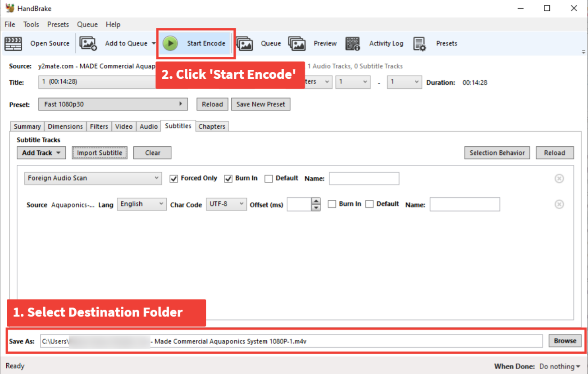Click the Foreign Audio Scan Name field
The image size is (588, 374).
click(x=364, y=178)
